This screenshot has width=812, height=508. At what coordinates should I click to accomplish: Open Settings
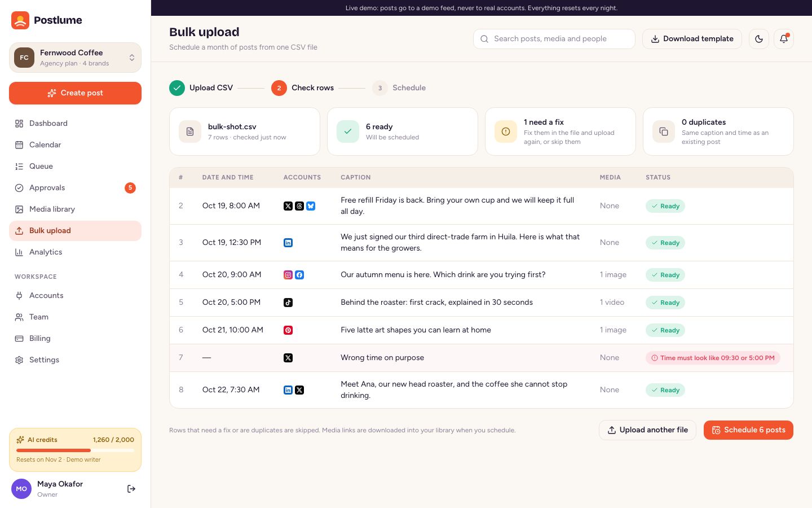coord(75,360)
